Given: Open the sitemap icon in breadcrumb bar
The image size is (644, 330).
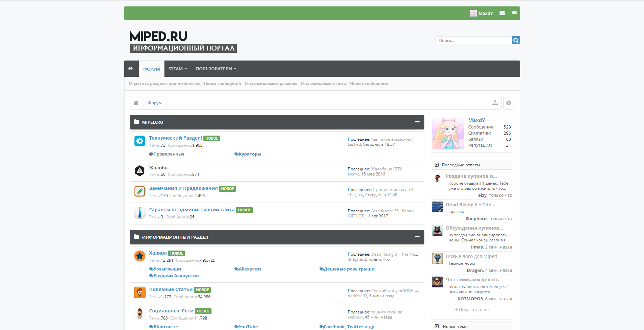Looking at the screenshot, I should 495,103.
